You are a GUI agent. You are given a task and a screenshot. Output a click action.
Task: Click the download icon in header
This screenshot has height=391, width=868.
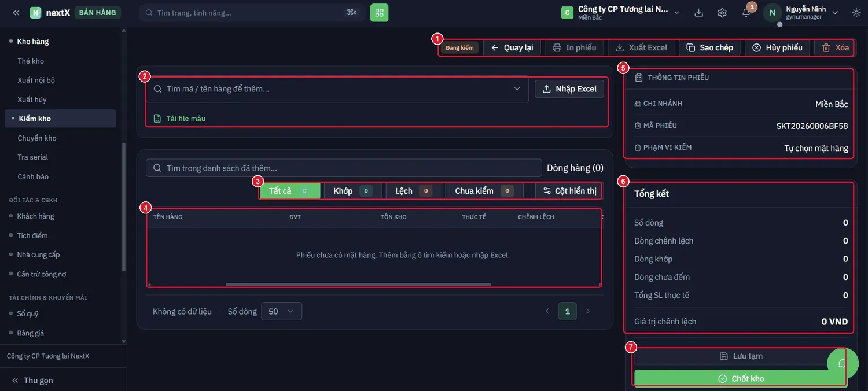pyautogui.click(x=698, y=13)
